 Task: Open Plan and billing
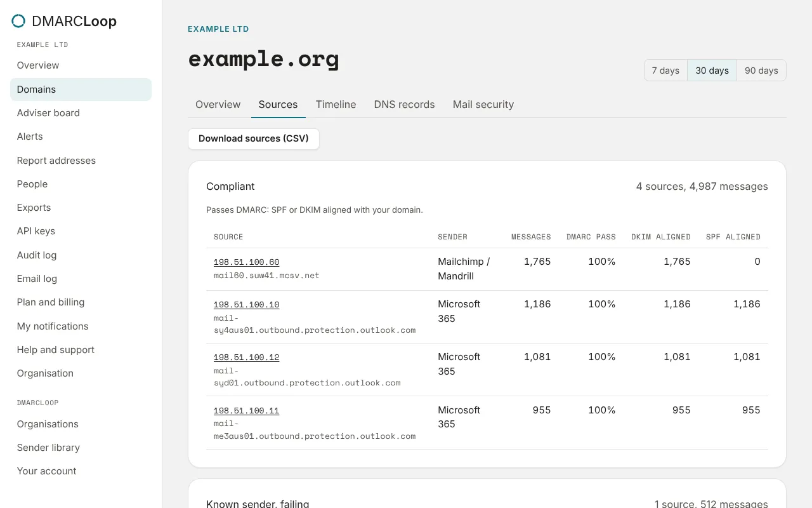point(81,302)
